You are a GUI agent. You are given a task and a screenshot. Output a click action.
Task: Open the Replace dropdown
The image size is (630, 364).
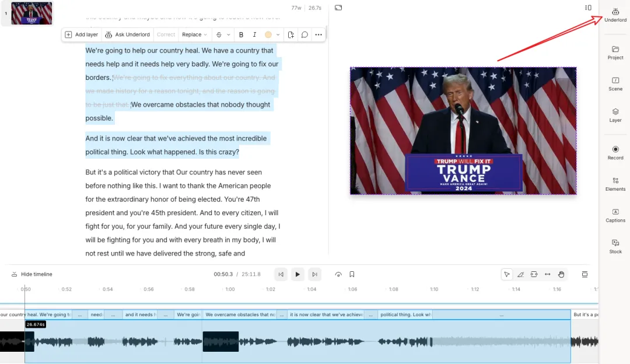tap(194, 34)
